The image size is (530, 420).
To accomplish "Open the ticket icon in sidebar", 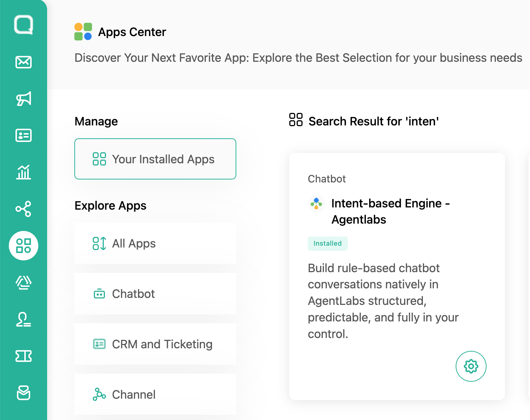I will [24, 356].
